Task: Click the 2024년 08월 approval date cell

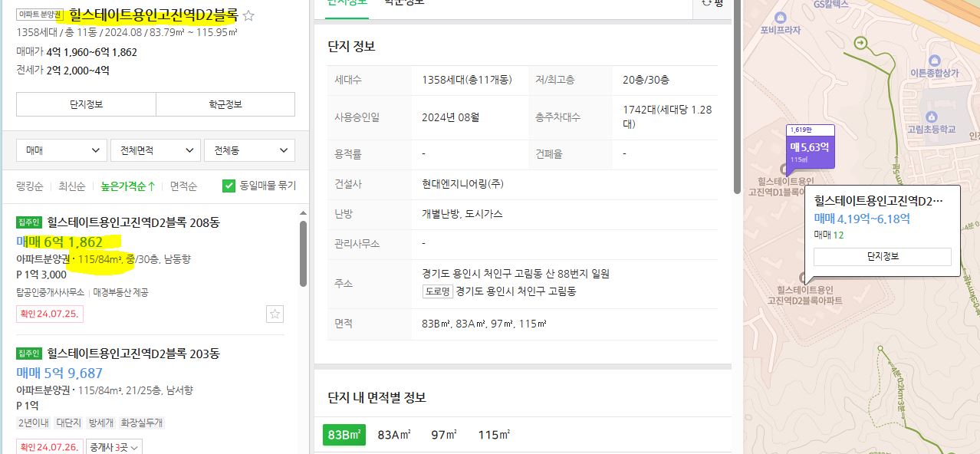Action: tap(451, 117)
